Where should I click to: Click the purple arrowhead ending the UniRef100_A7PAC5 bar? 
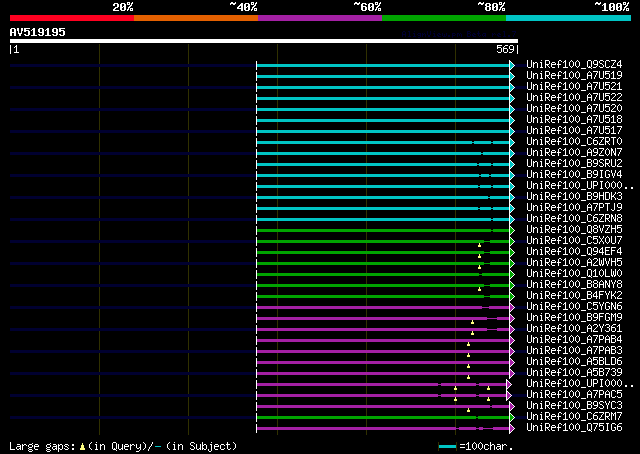pyautogui.click(x=509, y=396)
